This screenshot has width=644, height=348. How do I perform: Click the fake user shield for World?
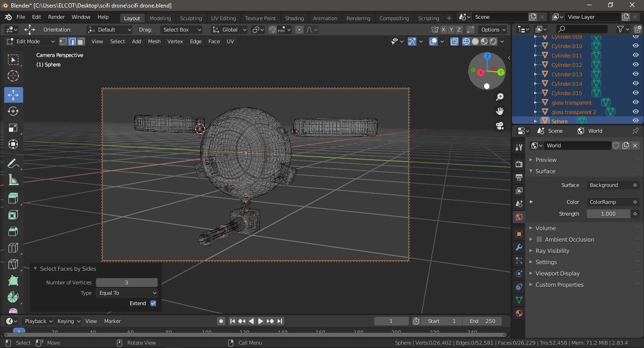(616, 146)
